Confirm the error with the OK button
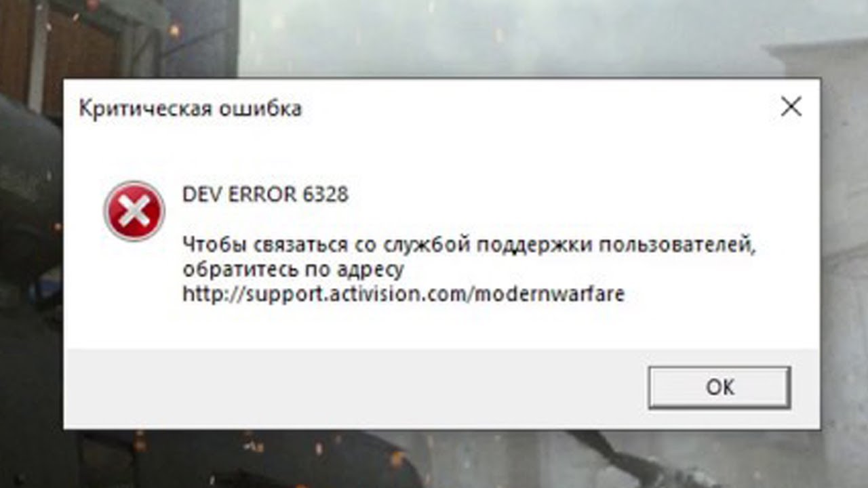 [x=719, y=387]
